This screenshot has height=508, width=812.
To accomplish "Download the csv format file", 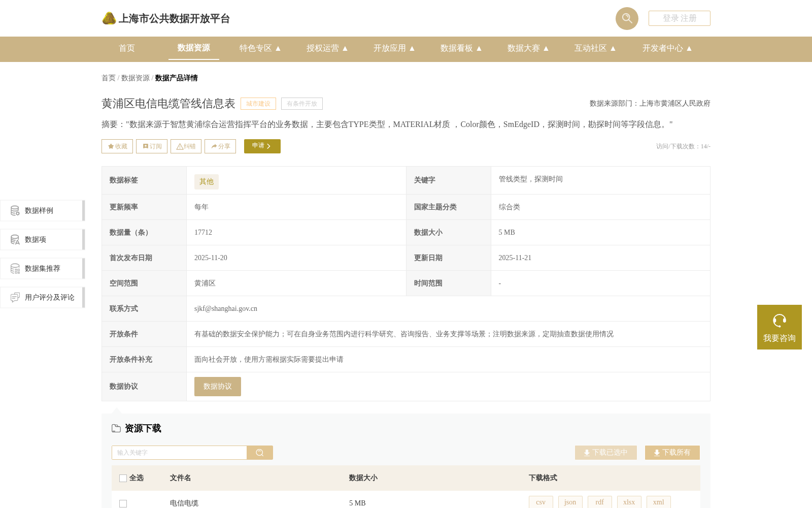I will tap(541, 502).
